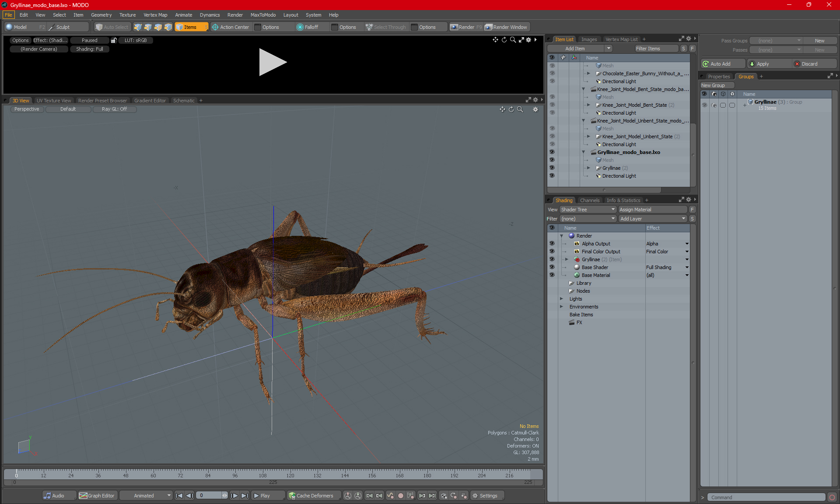Viewport: 840px width, 504px height.
Task: Expand the Lights section in shader tree
Action: (x=561, y=299)
